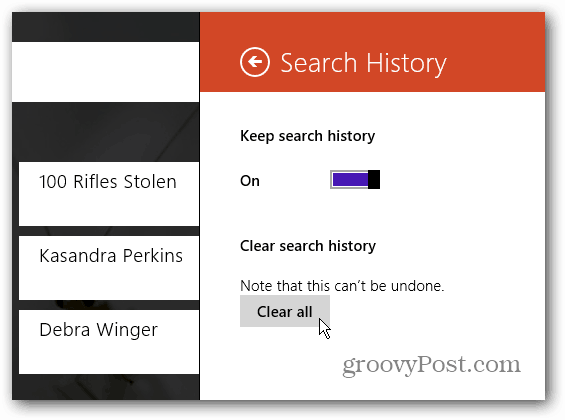
Task: Click the Clear search history heading
Action: [308, 246]
